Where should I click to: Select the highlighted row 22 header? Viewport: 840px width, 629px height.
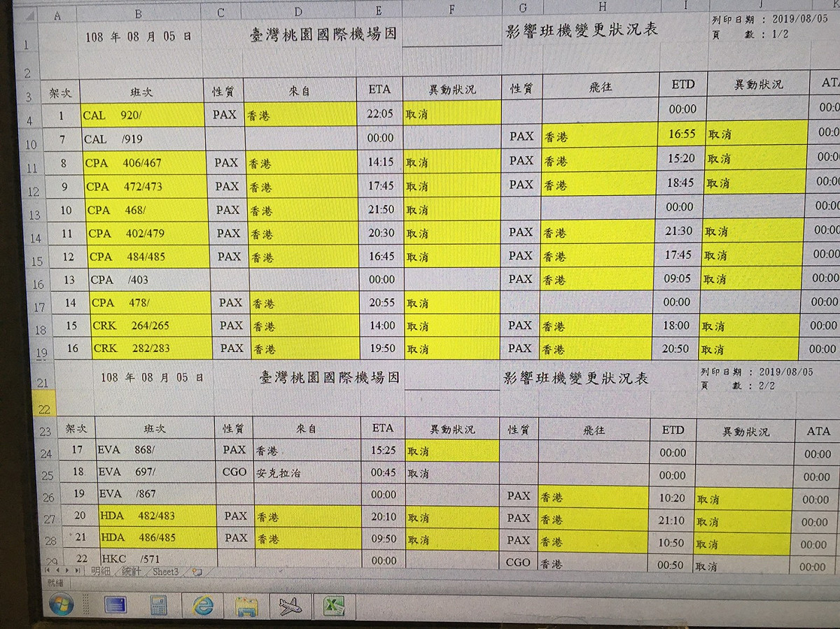click(x=43, y=405)
